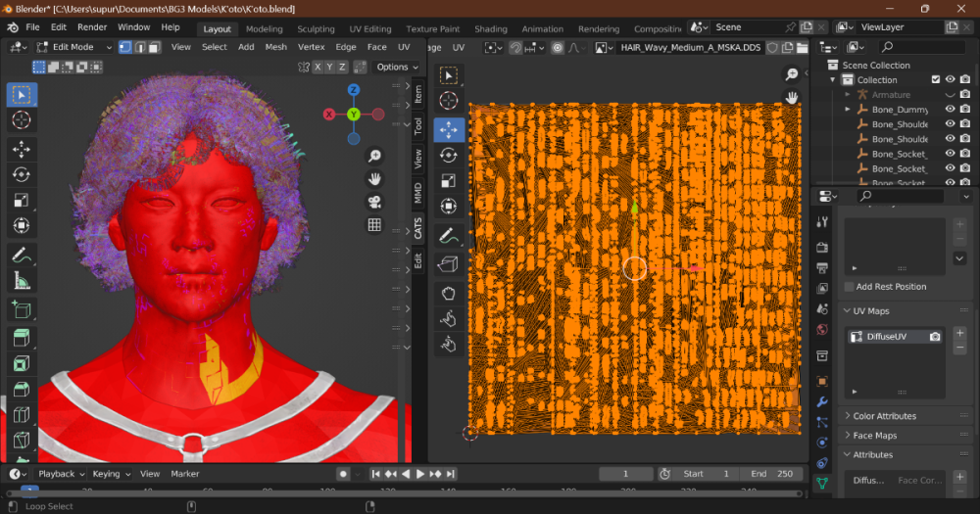Click the zoom magnifier in 3D viewport
This screenshot has height=514, width=980.
(x=374, y=157)
